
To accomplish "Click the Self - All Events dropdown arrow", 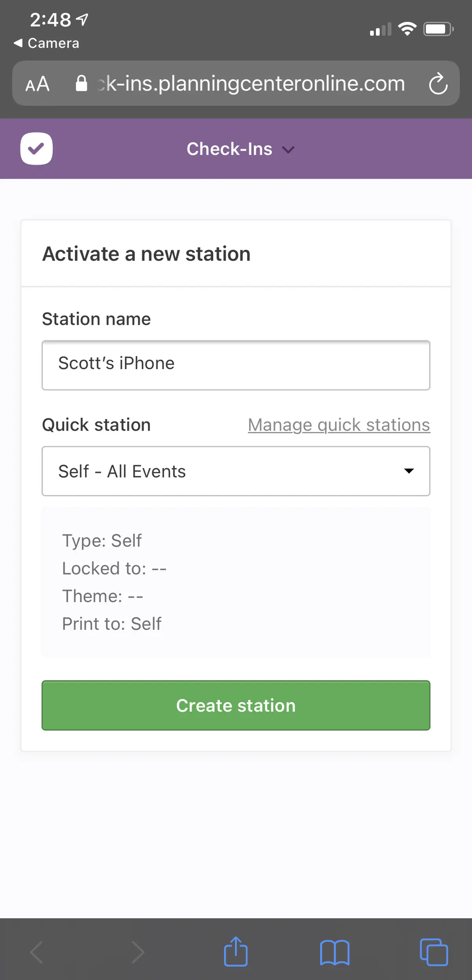I will [x=409, y=471].
